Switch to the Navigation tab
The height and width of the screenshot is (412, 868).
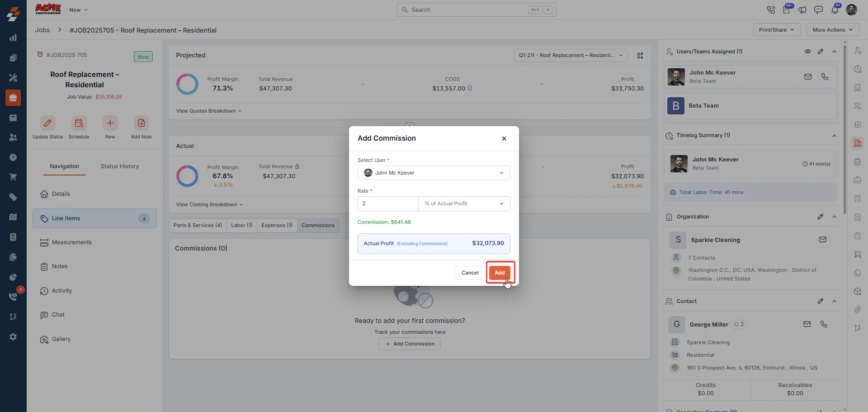(x=64, y=166)
